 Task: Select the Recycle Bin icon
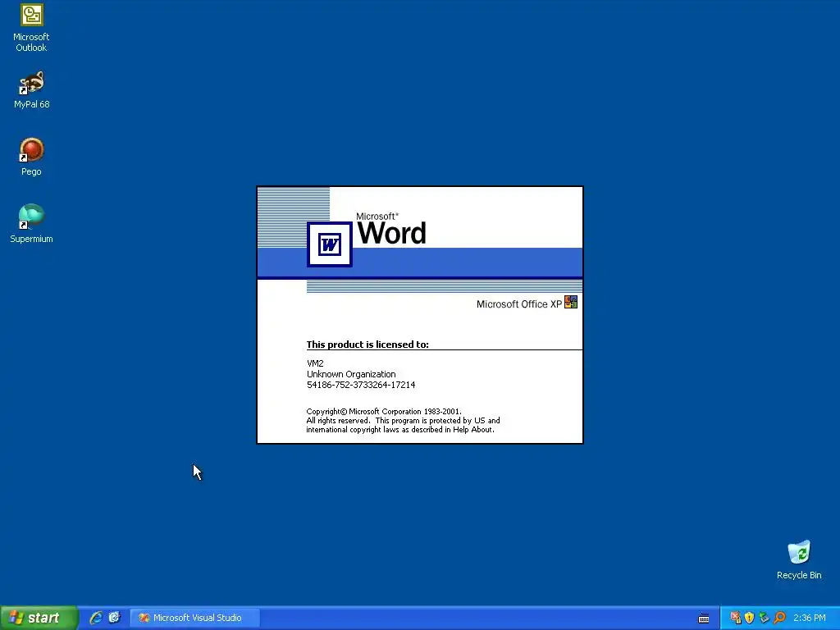[x=799, y=559]
